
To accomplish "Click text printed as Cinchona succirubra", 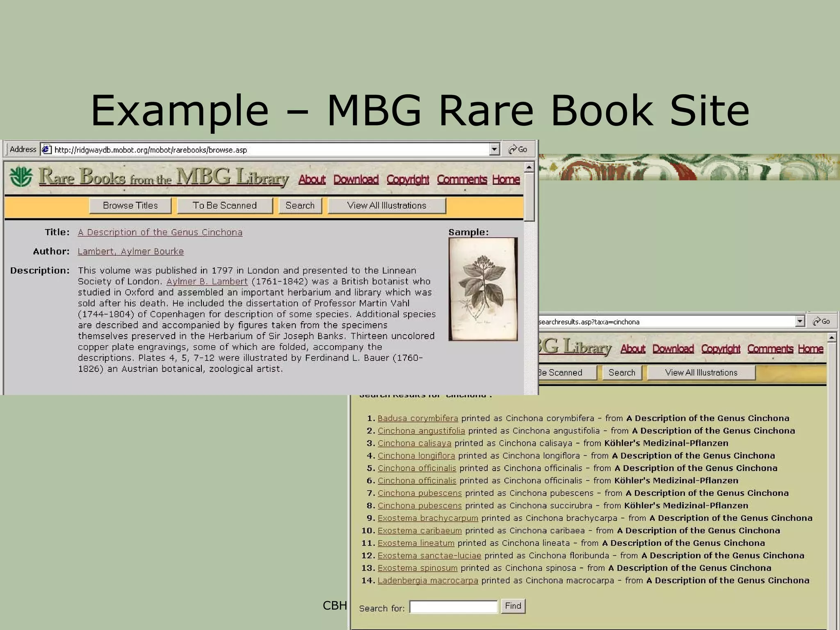I will click(x=529, y=506).
